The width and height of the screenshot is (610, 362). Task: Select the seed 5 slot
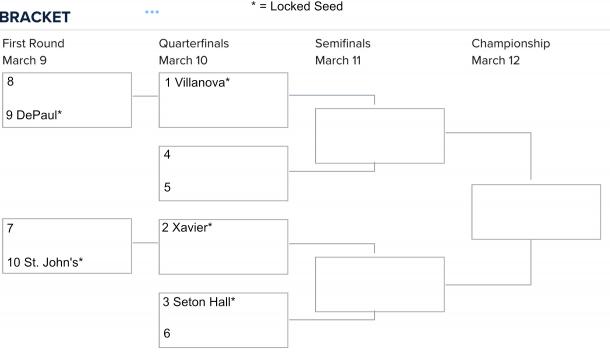click(x=167, y=187)
